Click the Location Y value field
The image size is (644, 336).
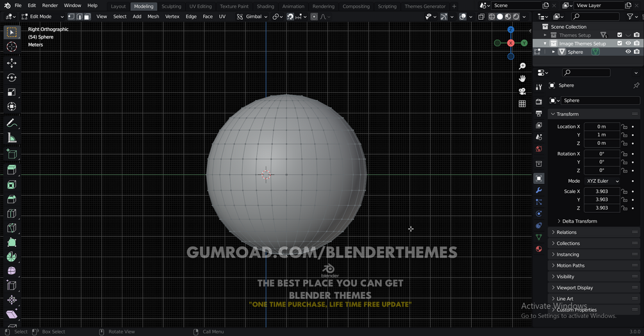point(602,135)
